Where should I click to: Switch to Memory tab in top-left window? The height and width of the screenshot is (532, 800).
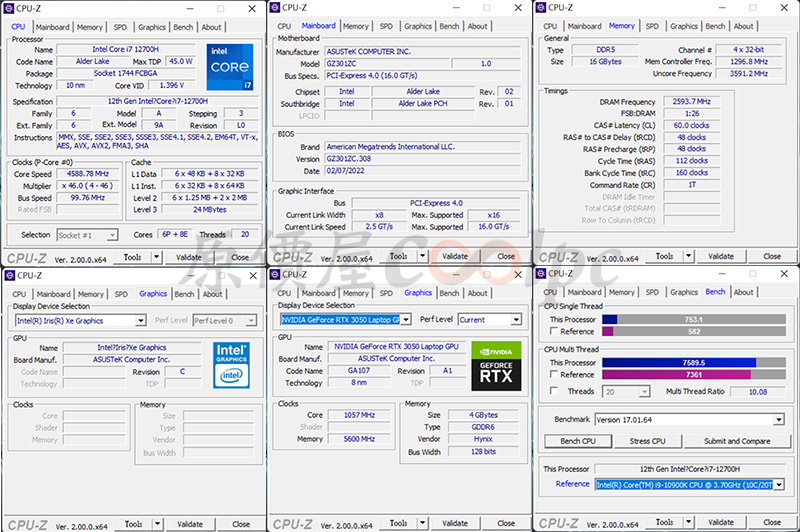click(x=90, y=27)
